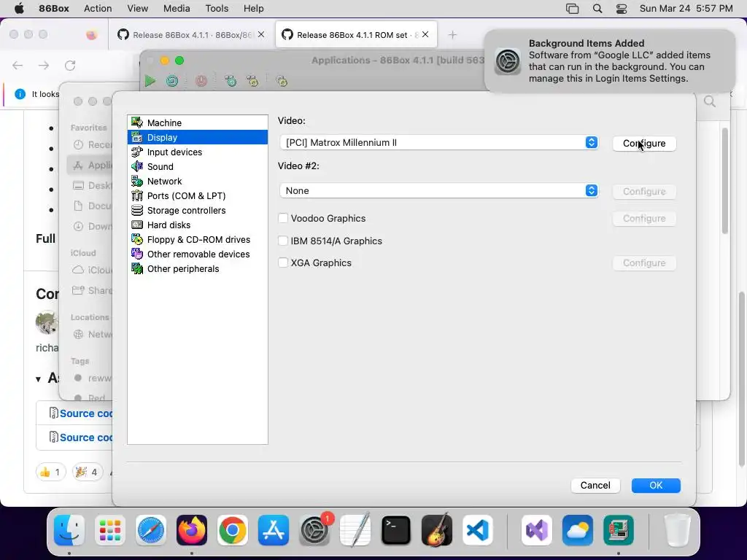Open the 86Box menu
Screen dimensions: 747x560
[54, 9]
